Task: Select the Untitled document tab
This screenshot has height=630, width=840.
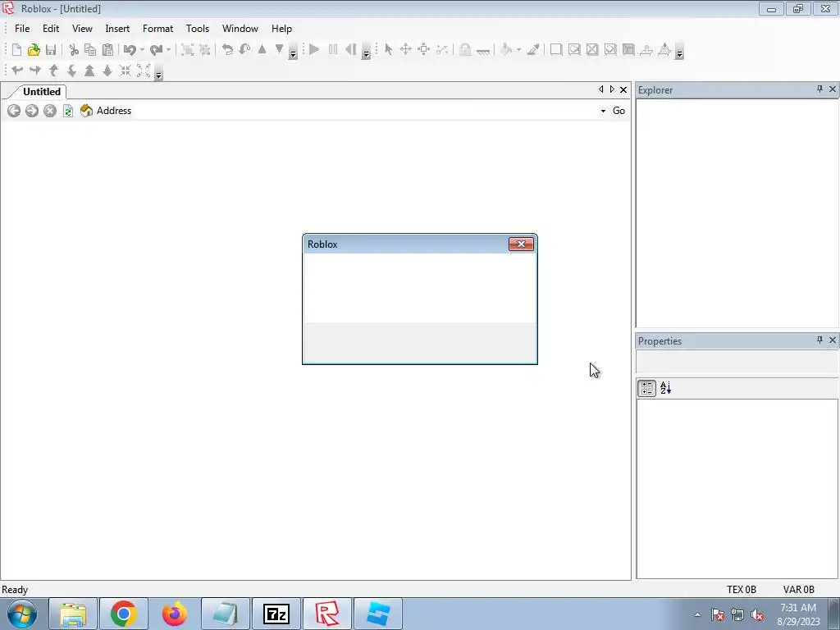Action: (41, 92)
